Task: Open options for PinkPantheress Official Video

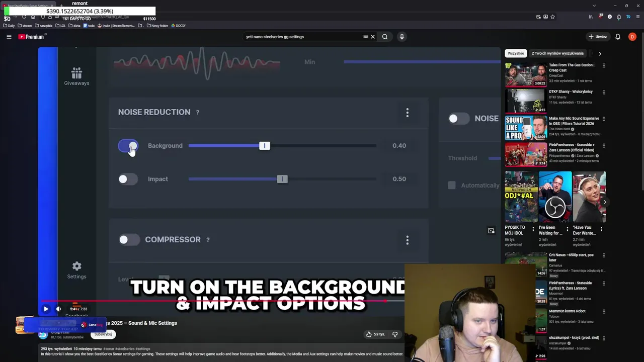Action: pos(604,145)
